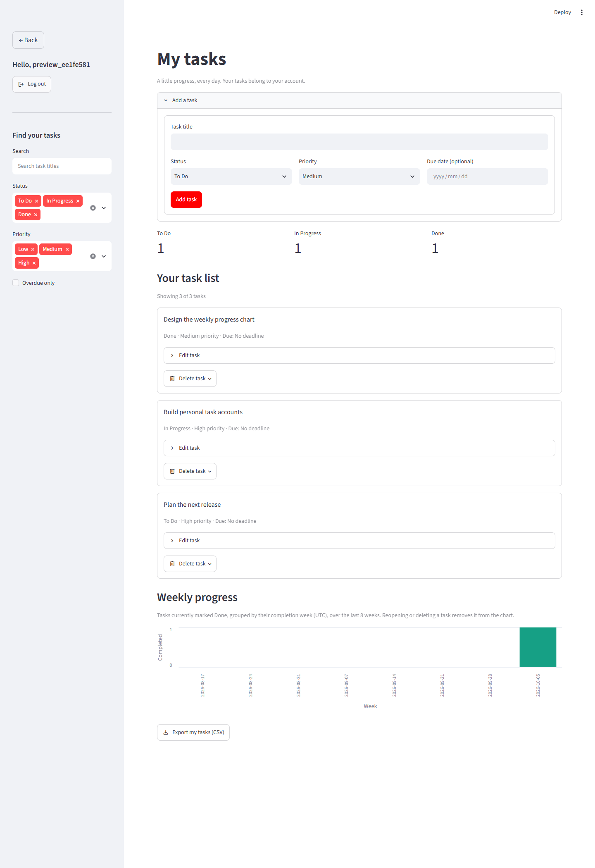Clear all Status filter selections
This screenshot has width=595, height=868.
93,208
